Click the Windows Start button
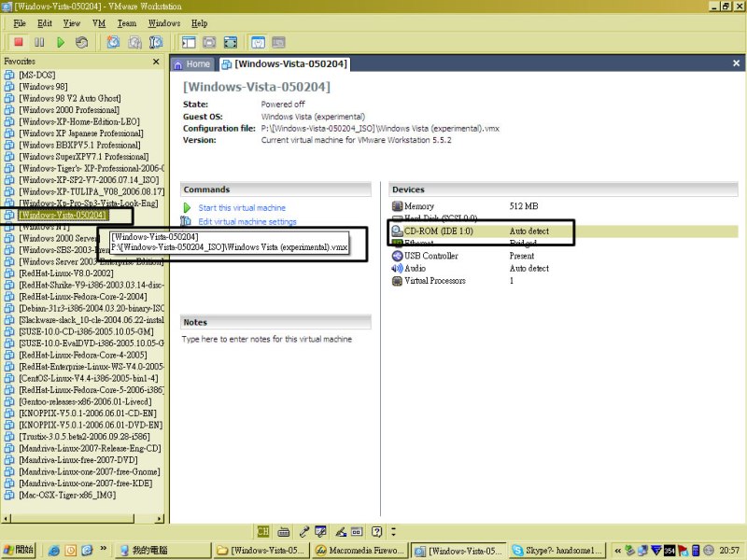 point(20,550)
